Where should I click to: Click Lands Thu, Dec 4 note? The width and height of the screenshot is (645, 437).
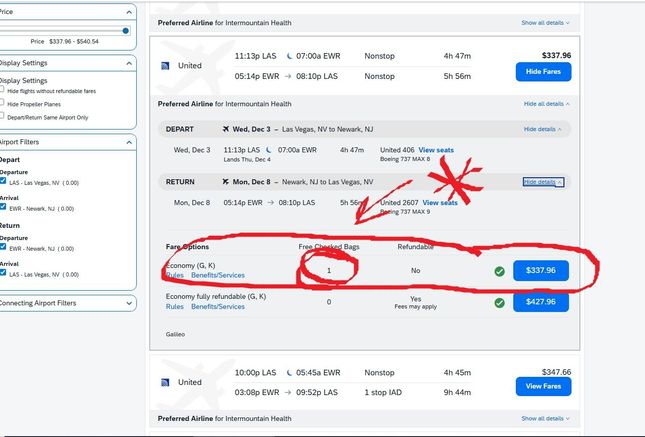(247, 160)
